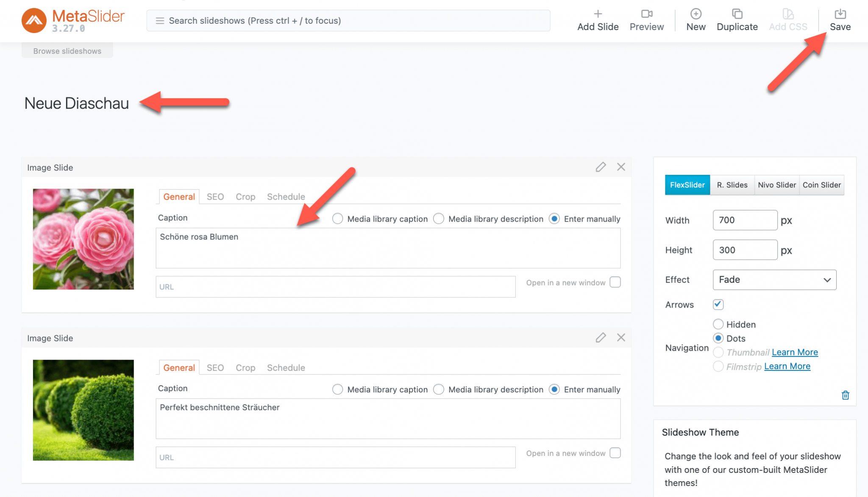
Task: Edit the pink flowers slide with pencil icon
Action: tap(601, 167)
